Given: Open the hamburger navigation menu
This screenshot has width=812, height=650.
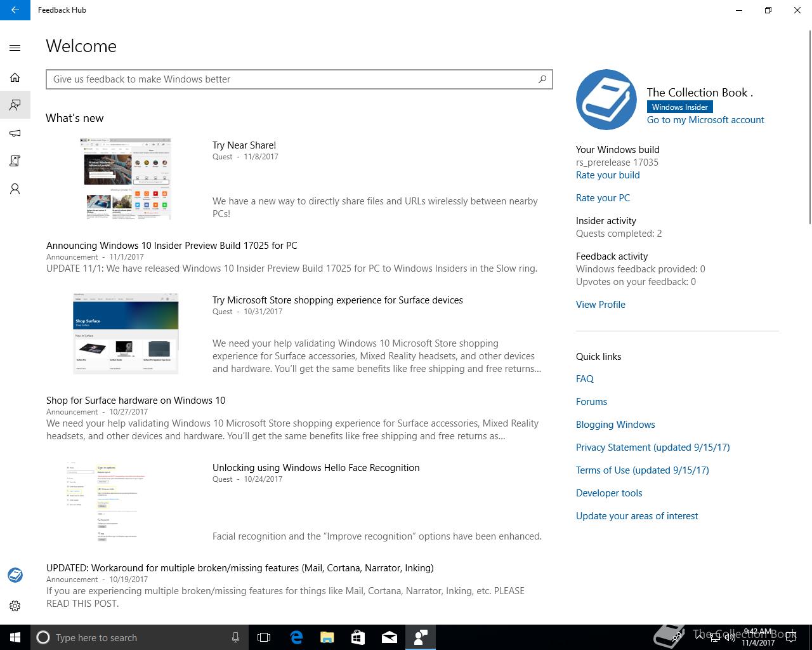Looking at the screenshot, I should click(x=15, y=48).
